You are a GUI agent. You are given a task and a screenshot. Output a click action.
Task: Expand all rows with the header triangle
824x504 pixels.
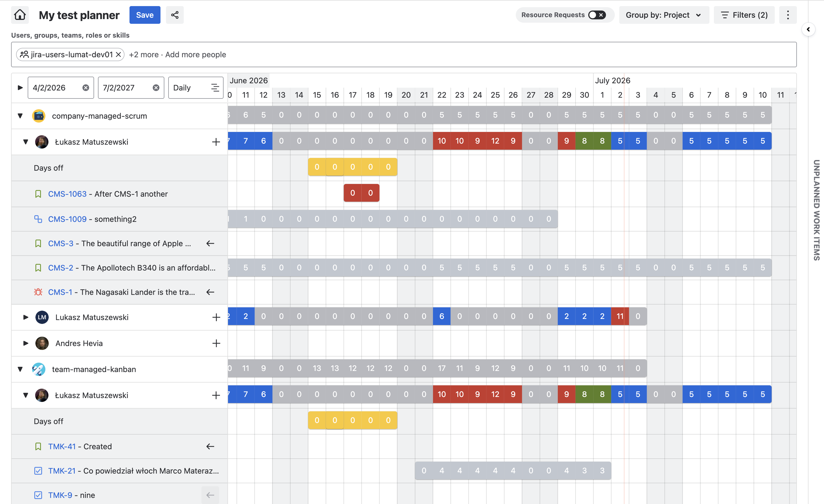20,88
